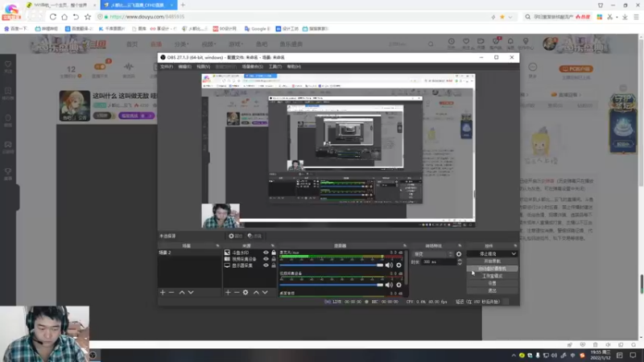Click the Douyu search magnifier icon
The width and height of the screenshot is (644, 362).
click(431, 44)
